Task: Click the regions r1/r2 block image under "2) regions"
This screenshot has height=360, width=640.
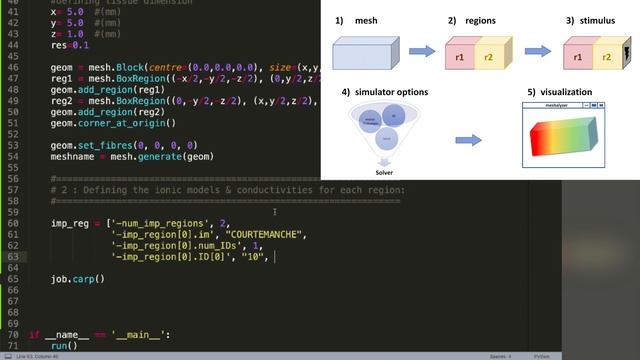Action: (479, 53)
